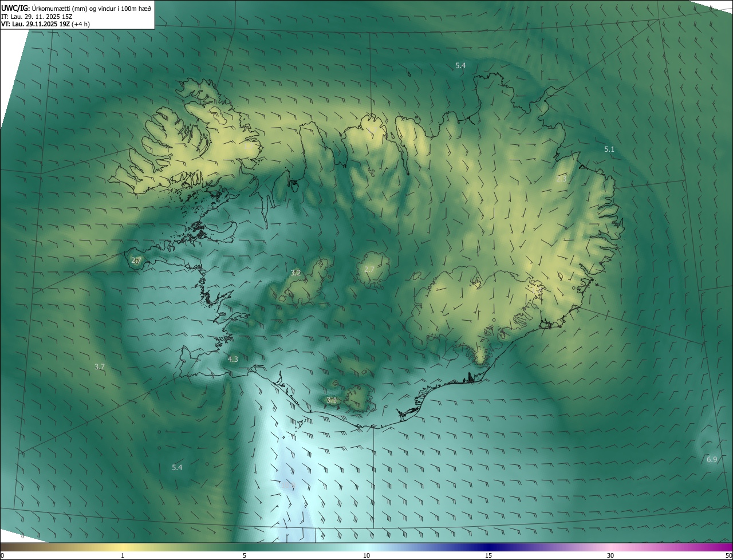Screen dimensions: 733x560
Task: Click the 2.7 value inside the central glacier outline
Action: pyautogui.click(x=369, y=269)
